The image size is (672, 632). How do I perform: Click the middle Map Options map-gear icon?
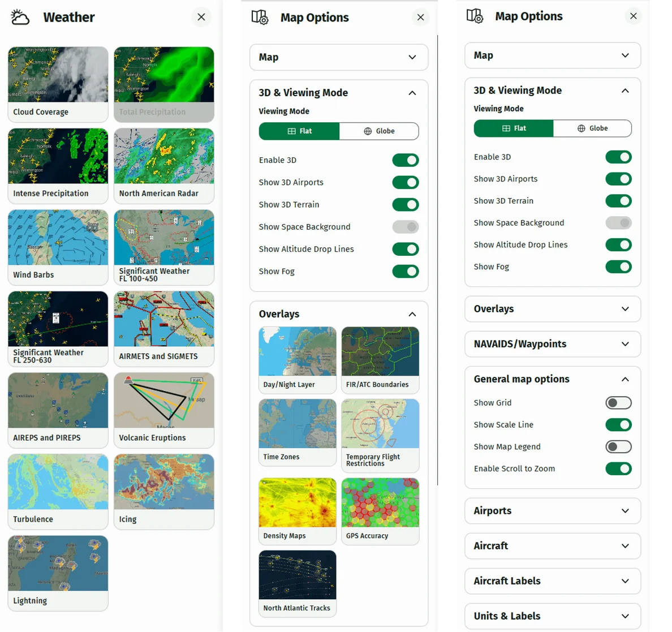[x=260, y=17]
